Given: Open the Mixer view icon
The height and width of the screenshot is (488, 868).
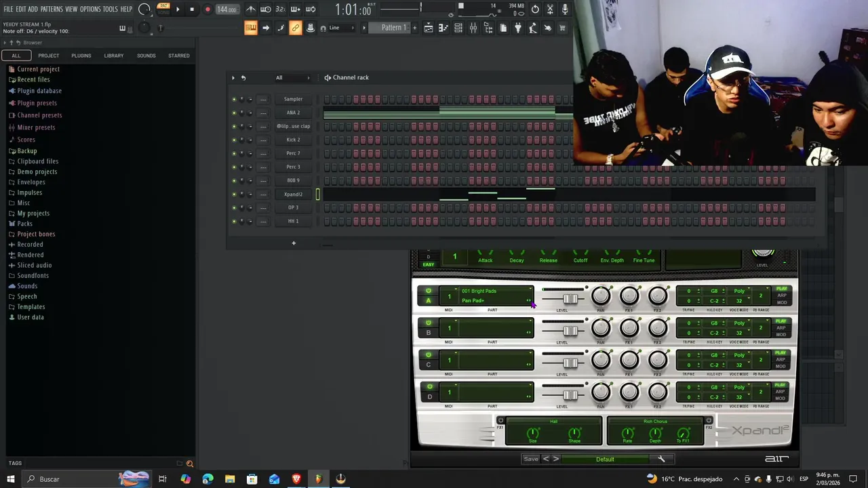Looking at the screenshot, I should pyautogui.click(x=473, y=28).
